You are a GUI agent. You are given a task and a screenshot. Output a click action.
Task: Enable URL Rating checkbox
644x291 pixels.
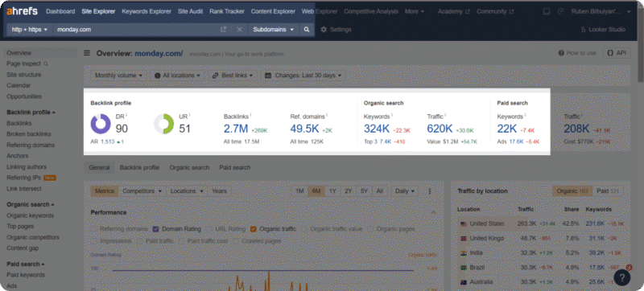pyautogui.click(x=208, y=229)
